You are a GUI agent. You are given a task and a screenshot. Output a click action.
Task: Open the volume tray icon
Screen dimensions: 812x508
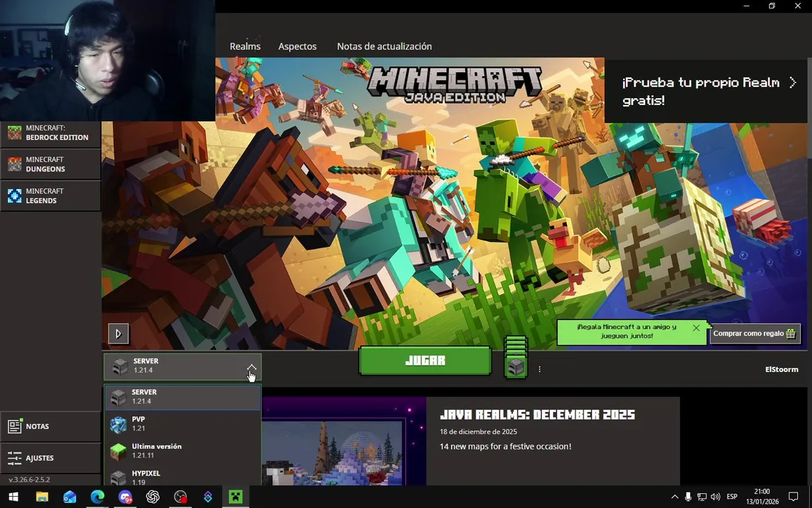pyautogui.click(x=715, y=497)
